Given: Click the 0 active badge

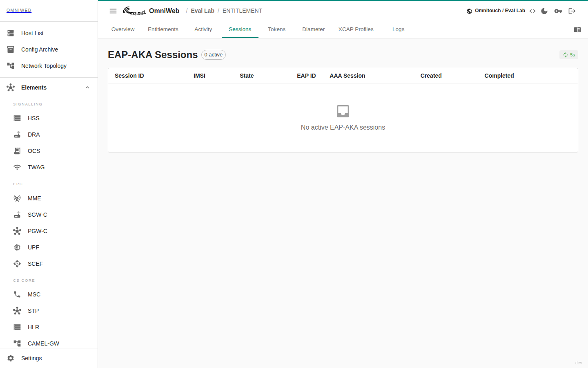Looking at the screenshot, I should [x=214, y=55].
